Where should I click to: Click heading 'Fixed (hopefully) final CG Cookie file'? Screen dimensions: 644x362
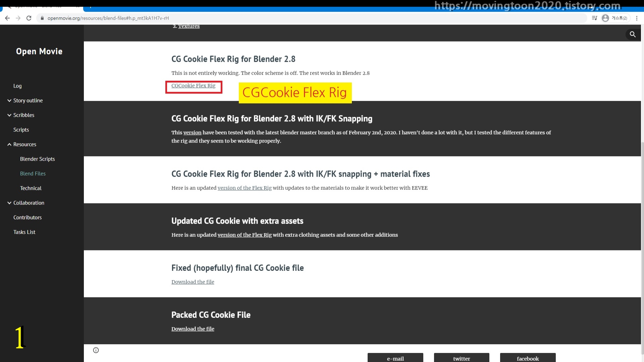click(237, 268)
